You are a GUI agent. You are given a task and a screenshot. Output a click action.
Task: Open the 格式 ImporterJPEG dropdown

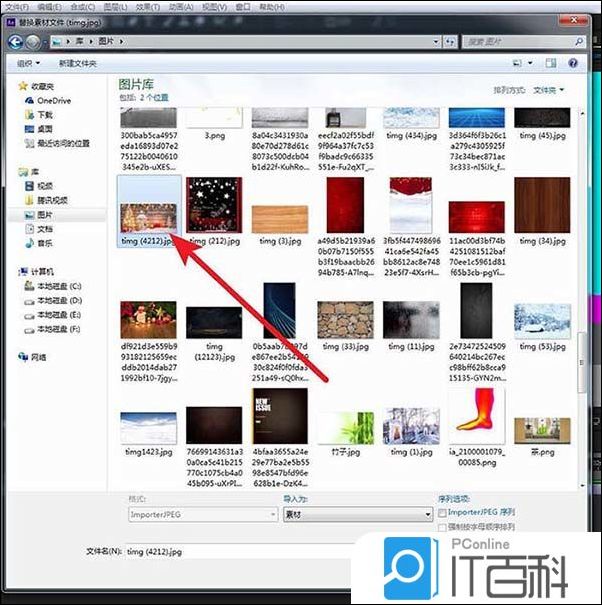tap(203, 514)
